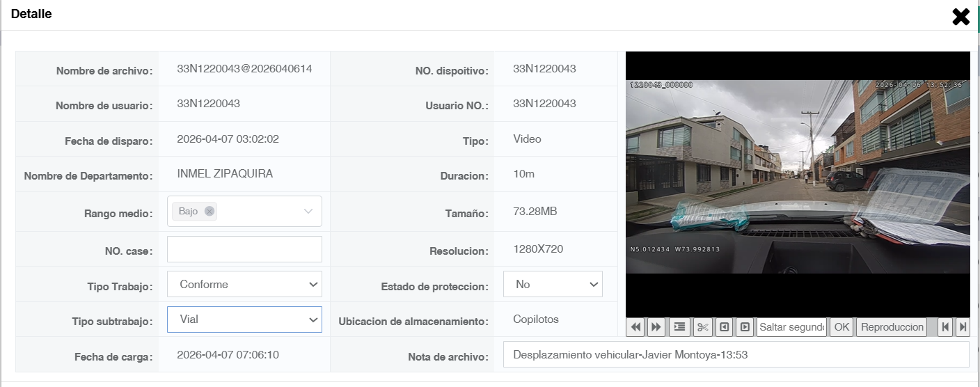Image resolution: width=980 pixels, height=387 pixels.
Task: Click the dashcam video preview
Action: click(x=798, y=177)
